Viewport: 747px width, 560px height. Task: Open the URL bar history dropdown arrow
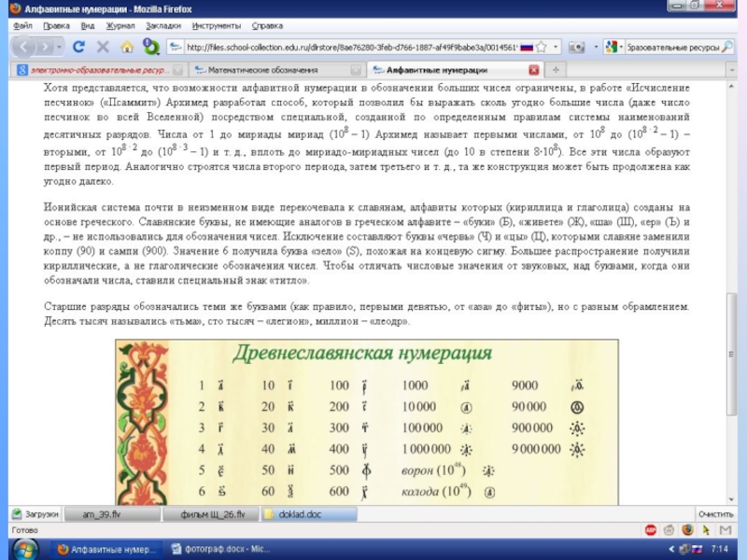click(x=557, y=46)
